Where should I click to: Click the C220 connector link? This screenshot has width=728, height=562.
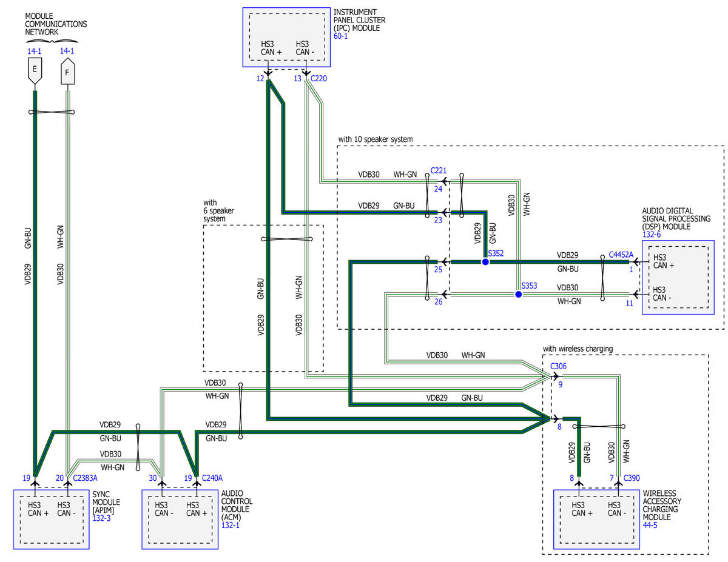pyautogui.click(x=319, y=78)
